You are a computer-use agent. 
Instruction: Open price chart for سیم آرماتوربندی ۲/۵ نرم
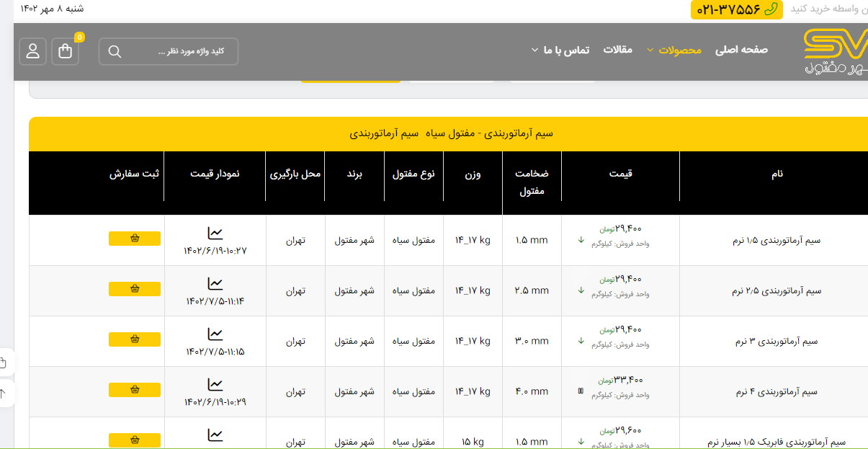[x=215, y=284]
